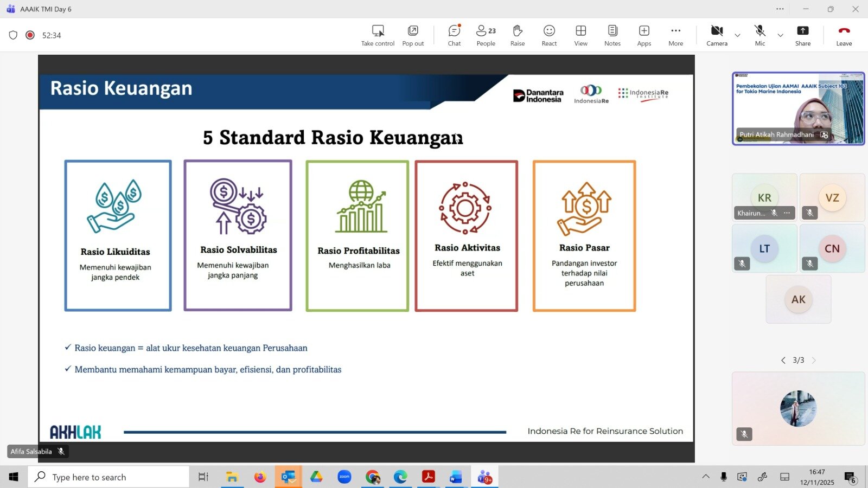This screenshot has width=868, height=488.
Task: Open the React emoji options
Action: pos(549,35)
